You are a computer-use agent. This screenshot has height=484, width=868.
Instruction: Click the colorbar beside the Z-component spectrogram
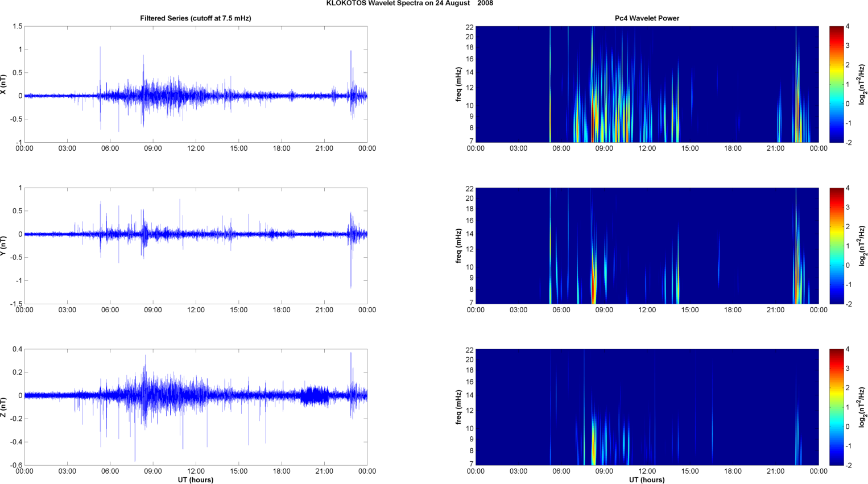pos(837,407)
